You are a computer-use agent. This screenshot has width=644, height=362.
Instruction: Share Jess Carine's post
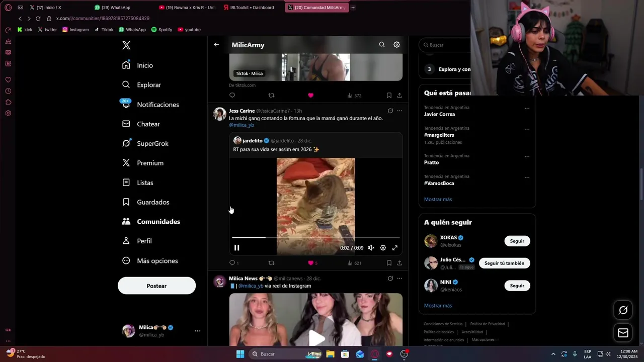399,263
